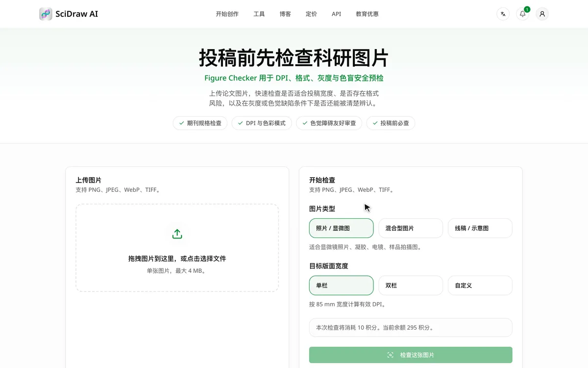Choose the 自定义 layout width
Viewport: 588px width, 368px height.
(x=480, y=285)
